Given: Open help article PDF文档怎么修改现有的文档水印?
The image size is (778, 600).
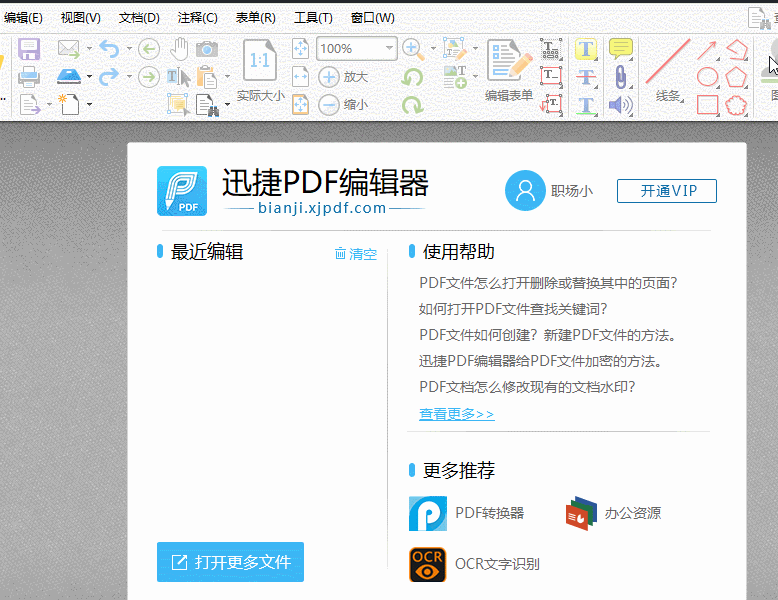Looking at the screenshot, I should tap(527, 387).
